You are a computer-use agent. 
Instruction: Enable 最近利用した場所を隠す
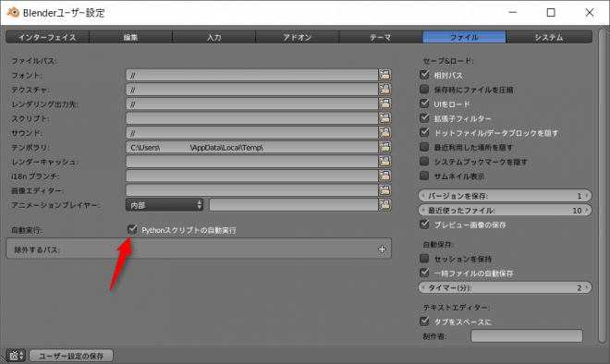(424, 147)
